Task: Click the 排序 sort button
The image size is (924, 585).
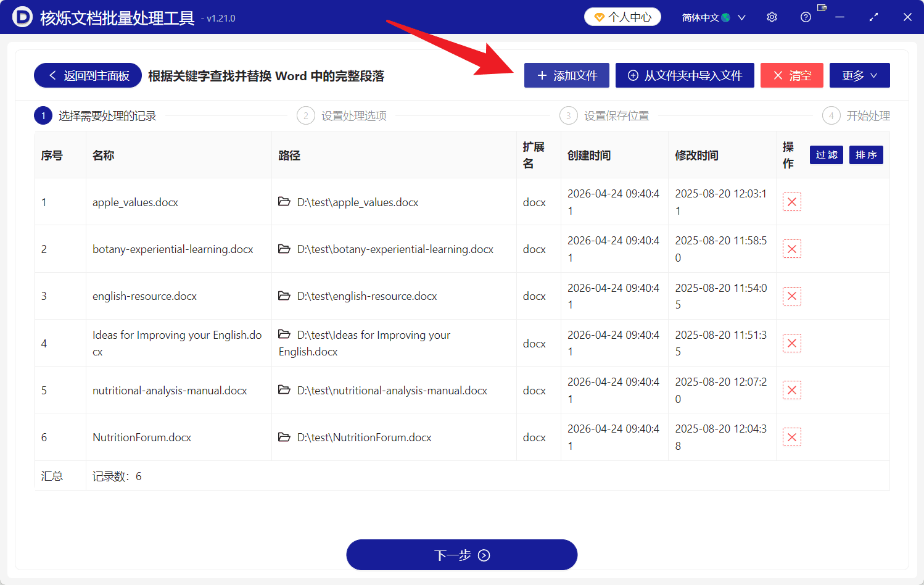Action: [866, 155]
